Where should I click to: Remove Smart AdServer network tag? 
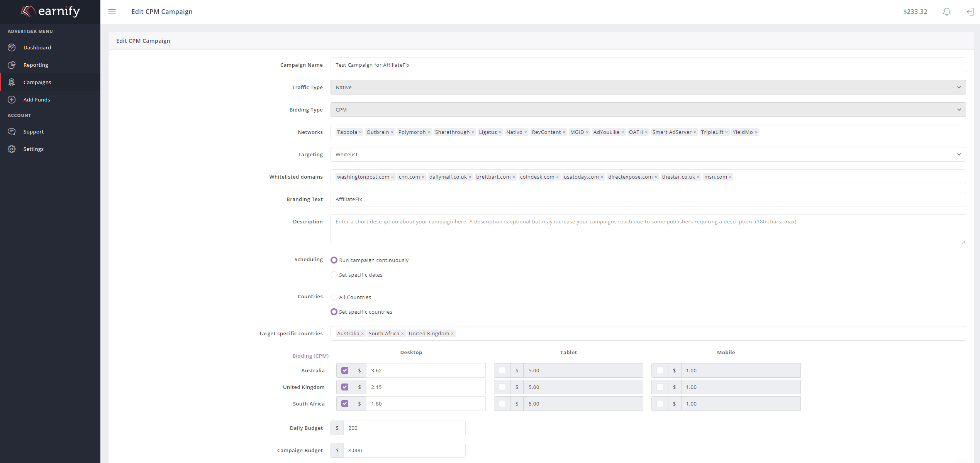pos(695,132)
